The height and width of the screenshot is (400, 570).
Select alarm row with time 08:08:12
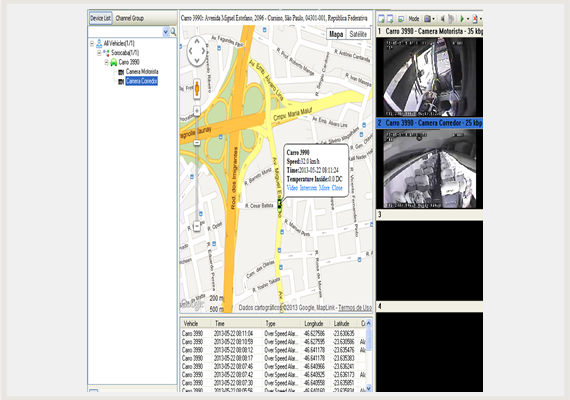[x=273, y=350]
